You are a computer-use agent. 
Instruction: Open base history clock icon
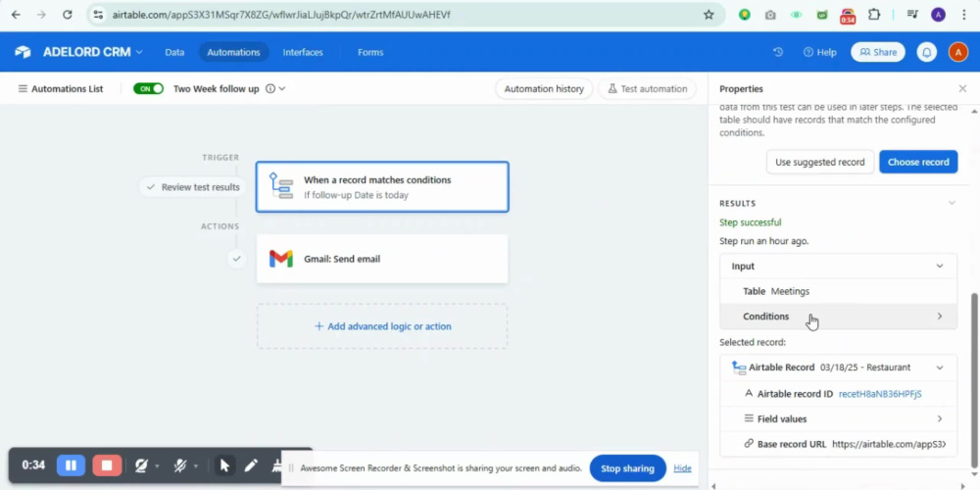(778, 52)
